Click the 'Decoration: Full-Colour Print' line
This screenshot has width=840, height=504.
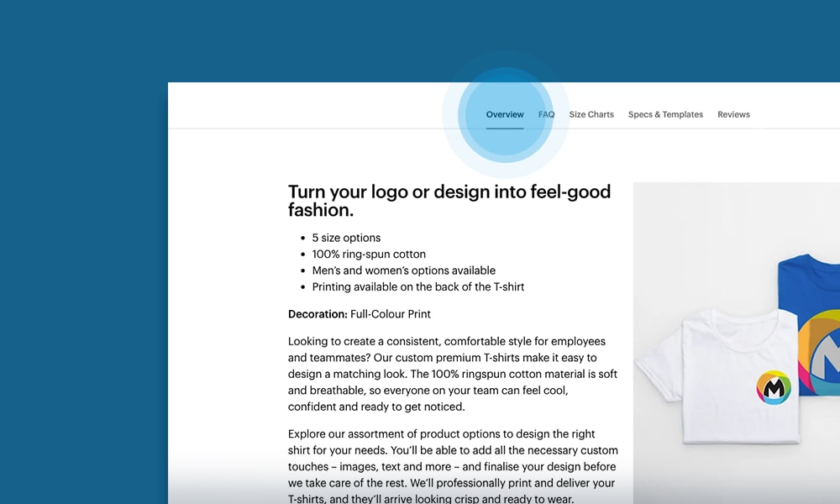tap(359, 314)
